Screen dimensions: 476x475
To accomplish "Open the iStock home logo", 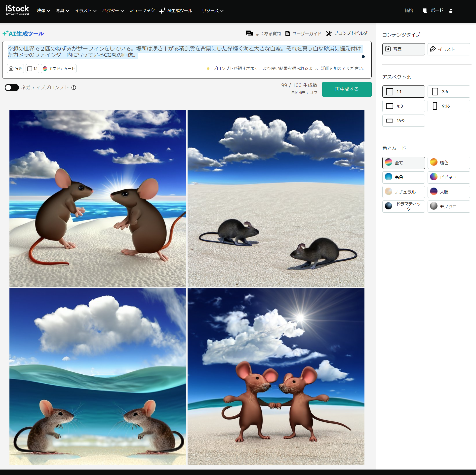I will [17, 10].
